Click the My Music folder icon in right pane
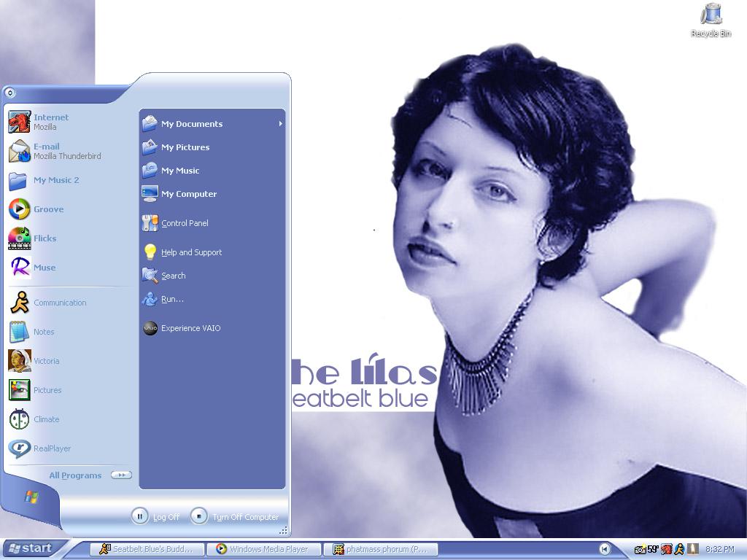 [150, 171]
